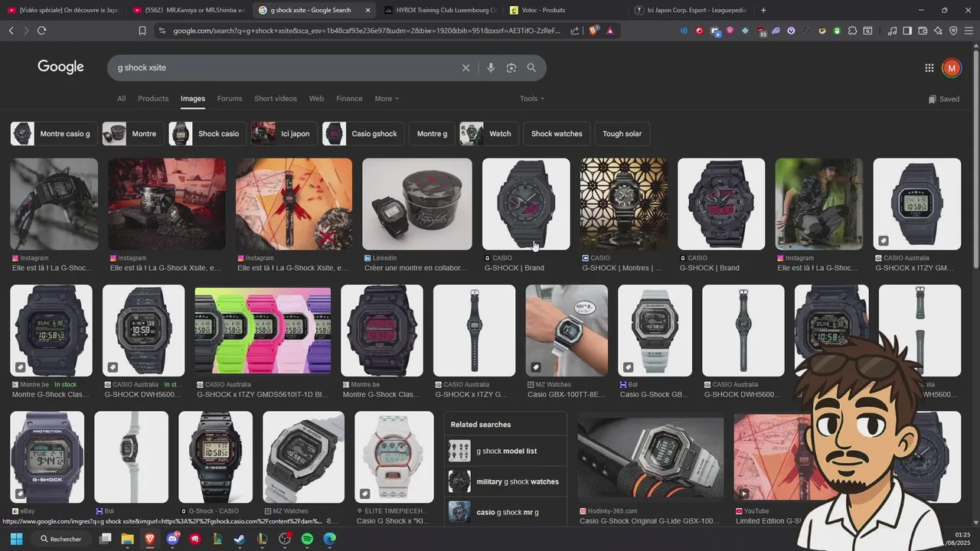Viewport: 980px width, 551px height.
Task: Open Brave browser in the taskbar
Action: [149, 539]
